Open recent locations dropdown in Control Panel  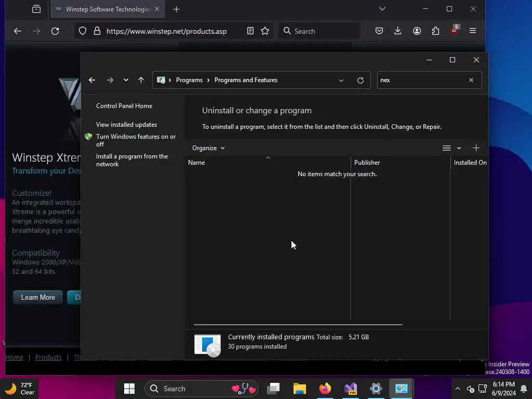pos(126,80)
